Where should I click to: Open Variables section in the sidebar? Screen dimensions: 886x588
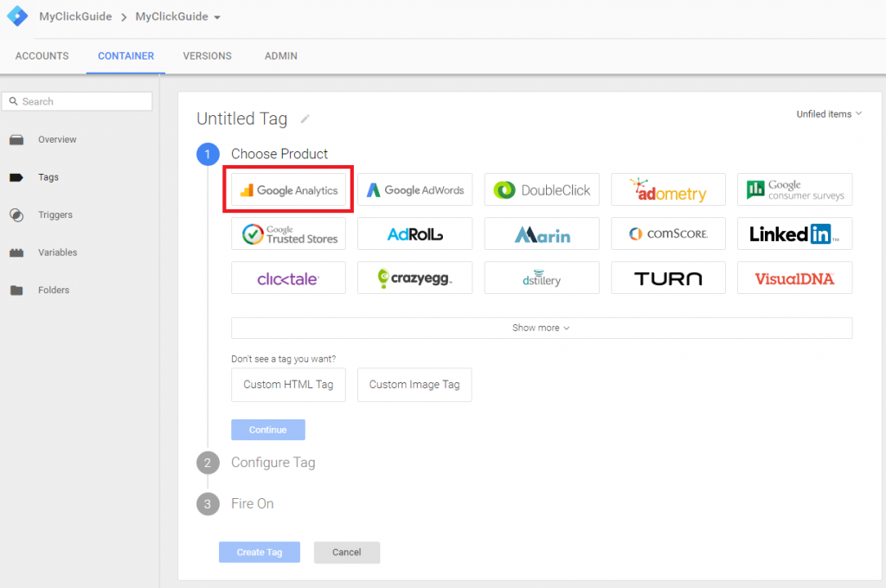point(58,252)
